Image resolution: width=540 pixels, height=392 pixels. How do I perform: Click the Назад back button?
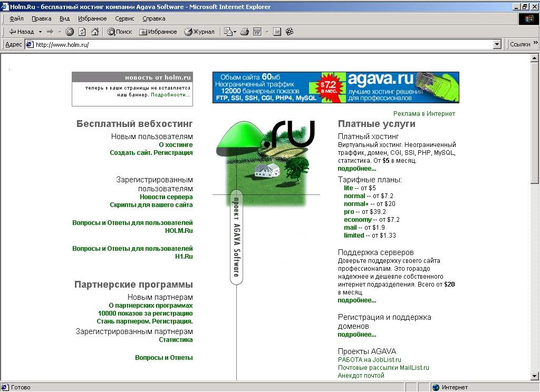pyautogui.click(x=21, y=32)
